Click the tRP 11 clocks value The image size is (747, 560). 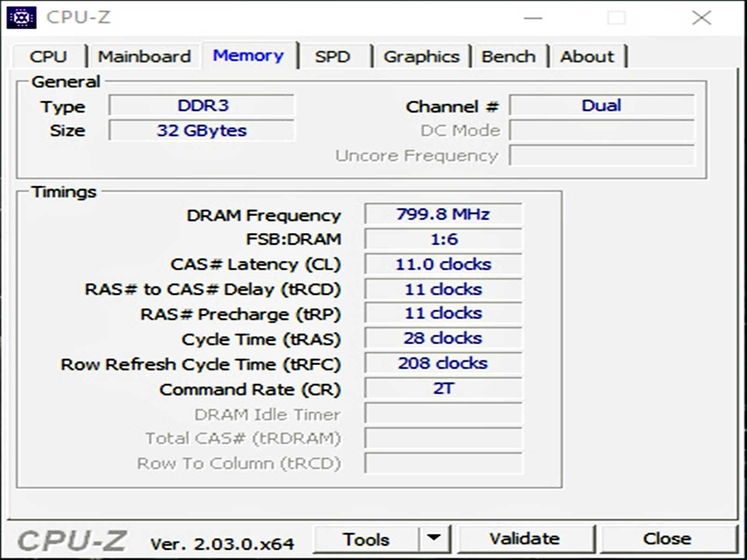tap(443, 313)
